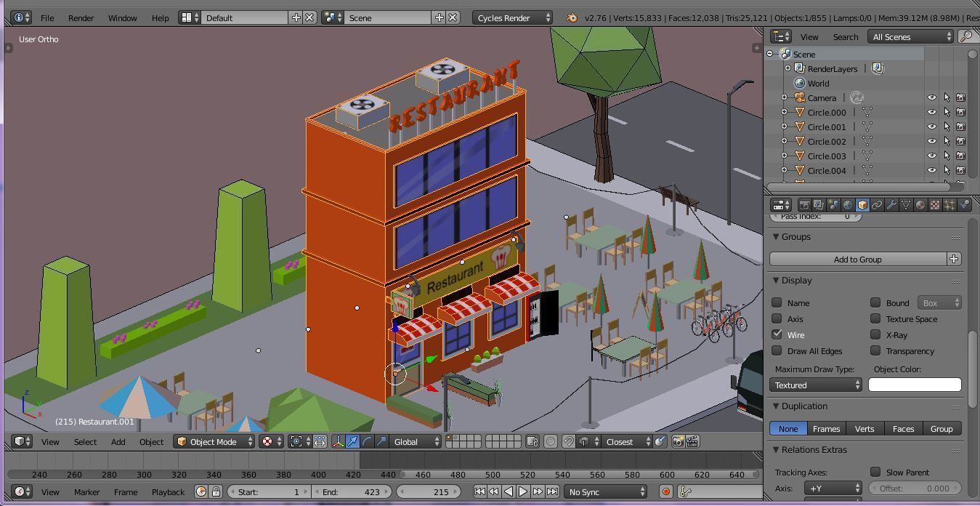980x506 pixels.
Task: Click the OpenGL render animation clapper icon
Action: 692,441
